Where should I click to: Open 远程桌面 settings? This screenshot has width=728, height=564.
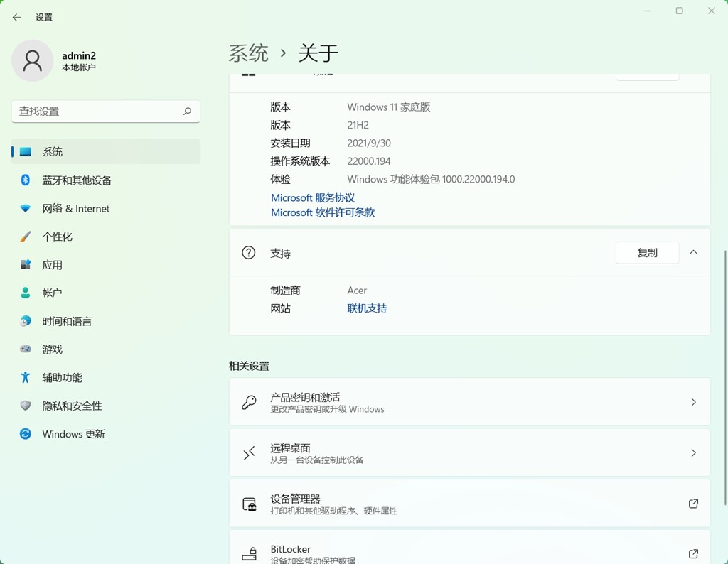[x=469, y=452]
